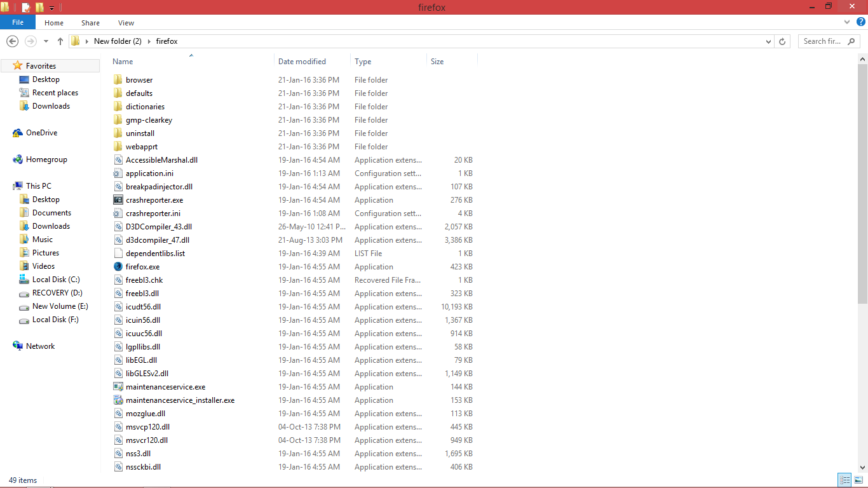Viewport: 868px width, 488px height.
Task: Click the firefox.exe application icon
Action: coord(118,267)
